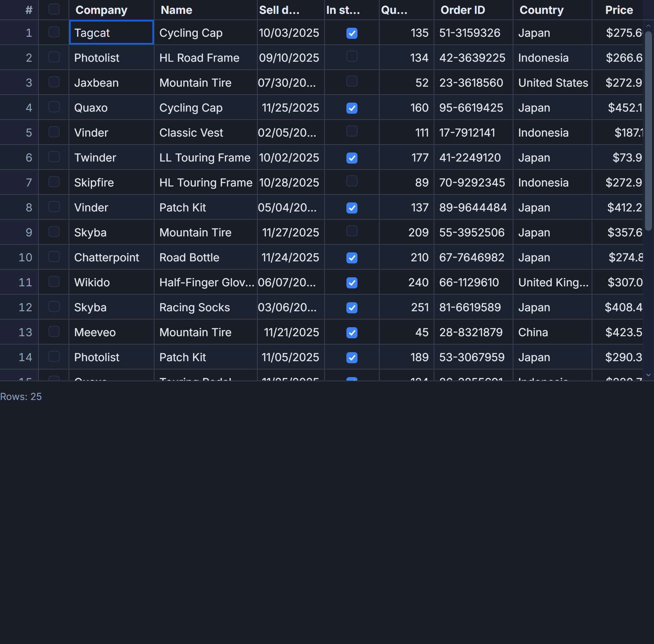Screen dimensions: 654x644
Task: Select quantity cell 135
Action: (x=407, y=33)
